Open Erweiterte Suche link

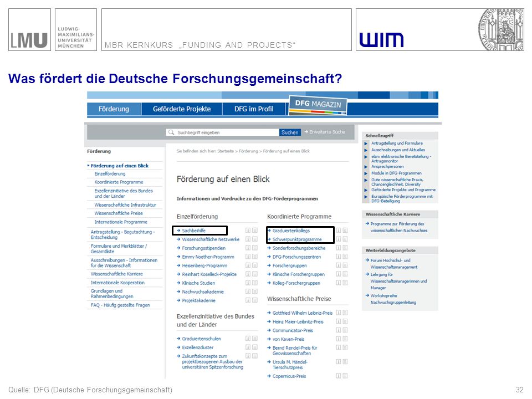click(325, 132)
